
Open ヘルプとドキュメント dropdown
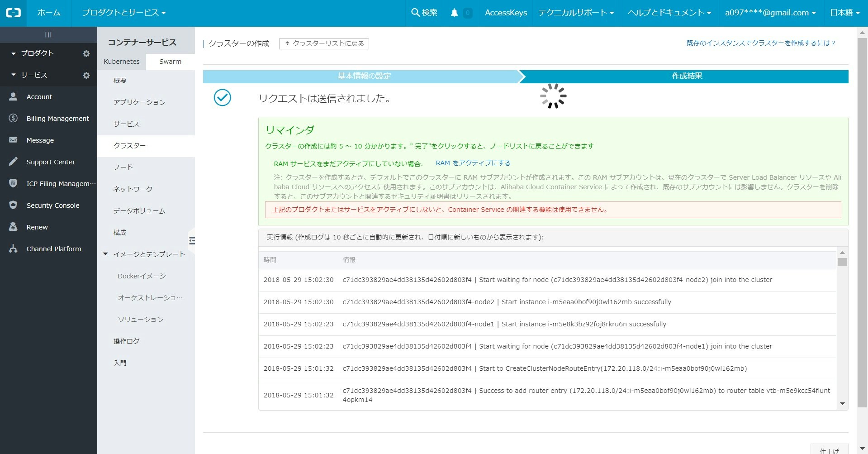tap(669, 13)
